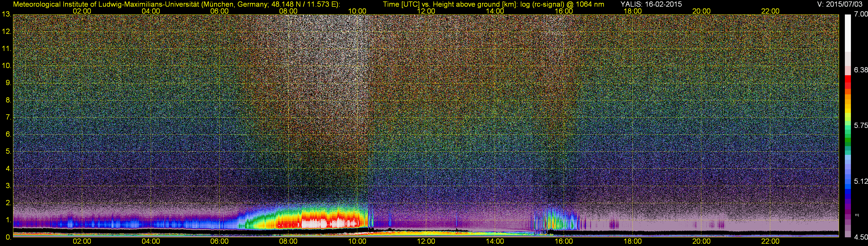Click the 22:00 label on the bottom time axis
The image size is (868, 246).
click(770, 241)
